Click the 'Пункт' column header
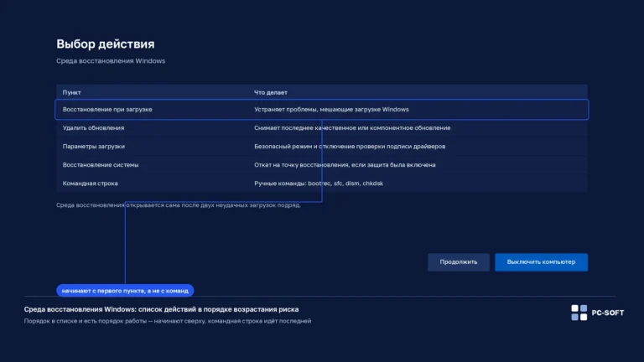Image resolution: width=644 pixels, height=362 pixels. tap(71, 92)
